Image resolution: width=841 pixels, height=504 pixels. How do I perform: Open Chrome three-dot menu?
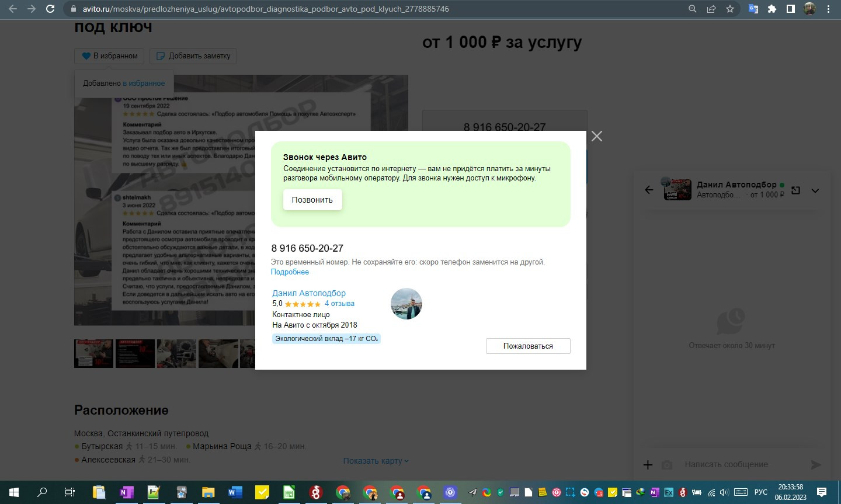[828, 9]
